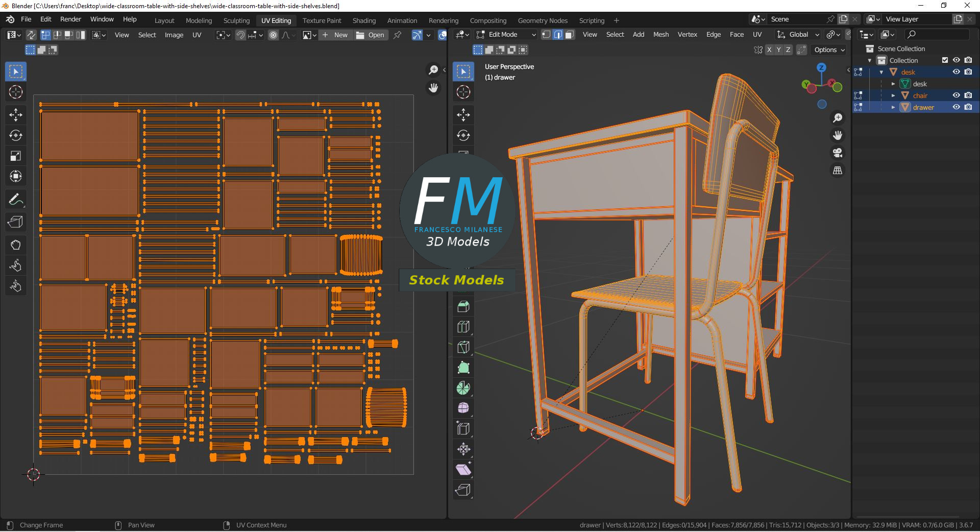Hide the chair object in outliner
980x532 pixels.
pos(957,95)
